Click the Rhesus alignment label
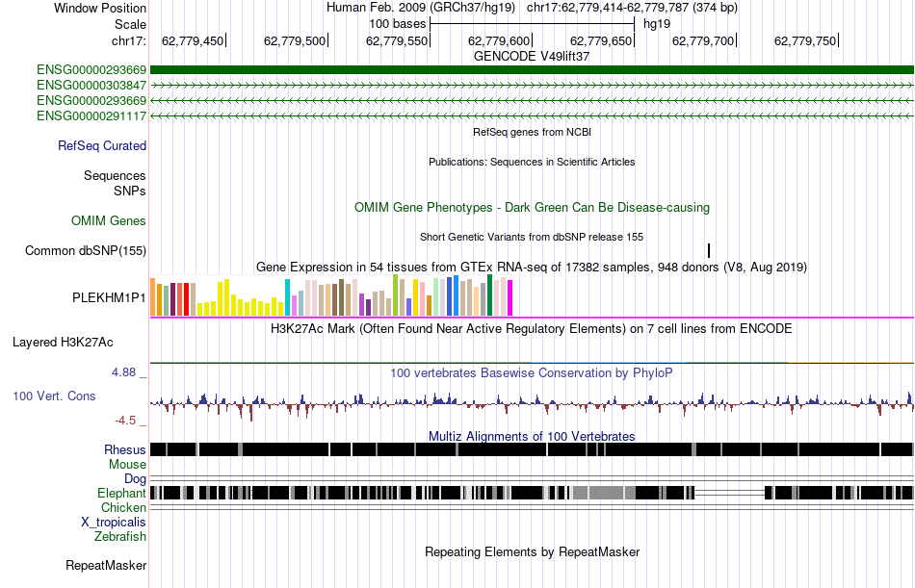Image resolution: width=915 pixels, height=588 pixels. tap(125, 449)
